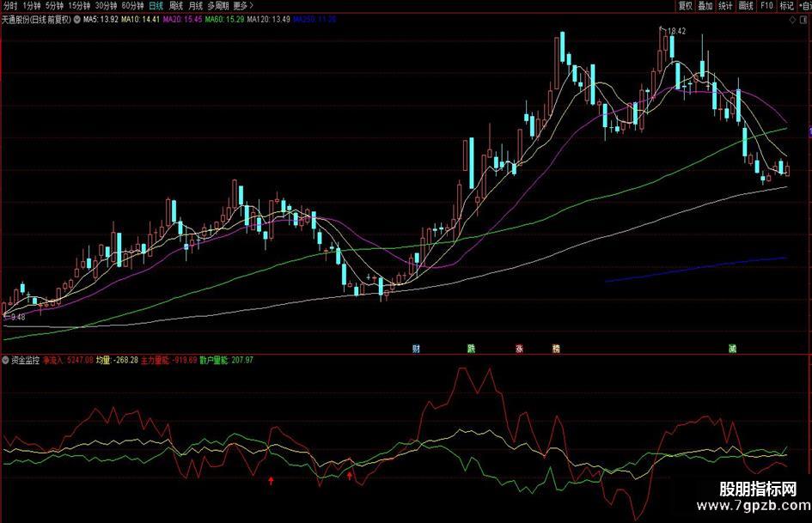Image resolution: width=812 pixels, height=523 pixels.
Task: Switch to 周线 weekly chart
Action: coord(176,6)
